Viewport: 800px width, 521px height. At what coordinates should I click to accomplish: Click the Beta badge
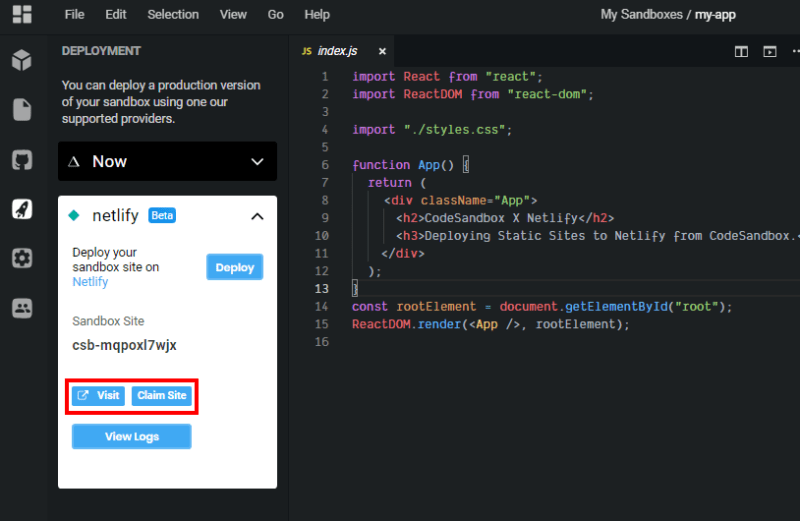(162, 215)
